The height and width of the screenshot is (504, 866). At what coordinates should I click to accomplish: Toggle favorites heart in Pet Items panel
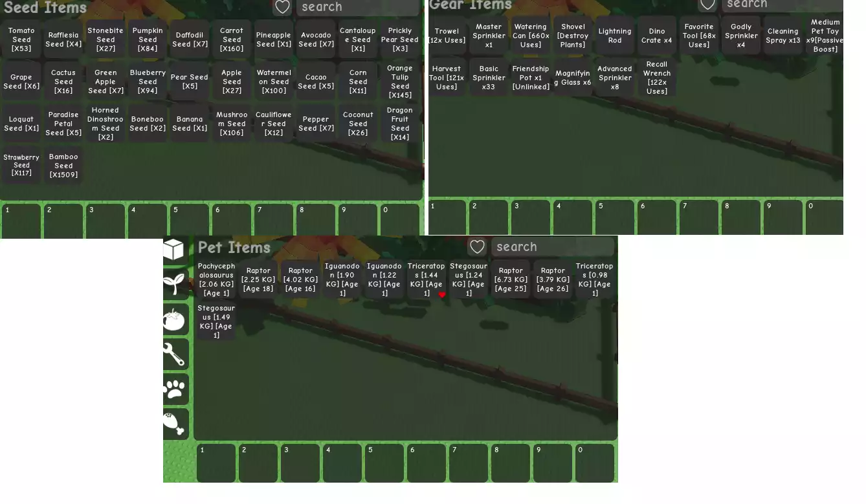tap(477, 247)
